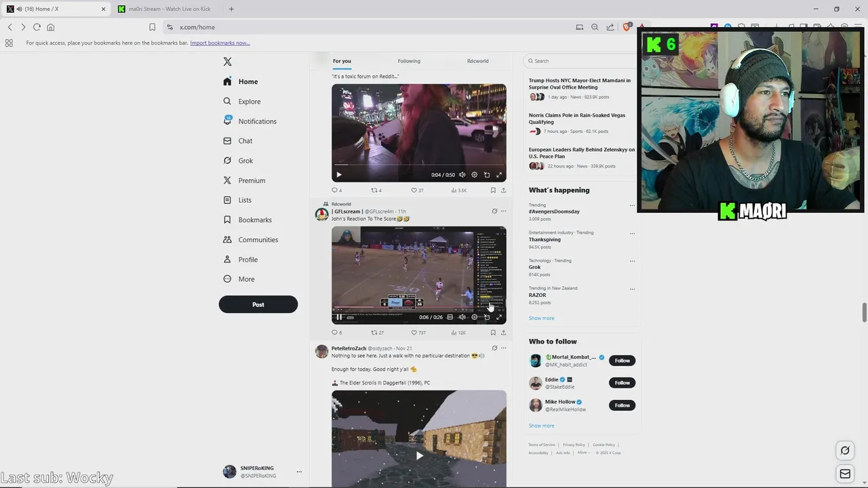868x488 pixels.
Task: Switch to the Rdcworld tab
Action: tap(477, 61)
